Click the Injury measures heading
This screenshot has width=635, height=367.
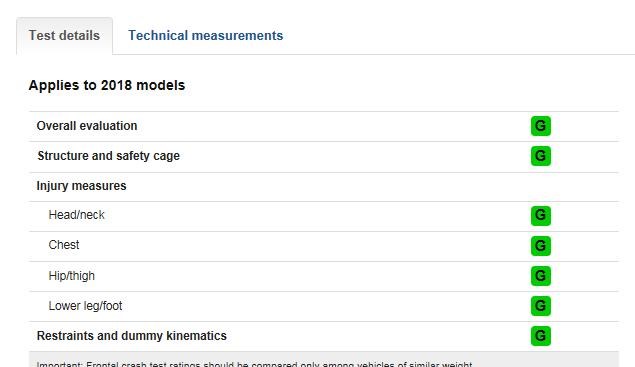tap(81, 186)
